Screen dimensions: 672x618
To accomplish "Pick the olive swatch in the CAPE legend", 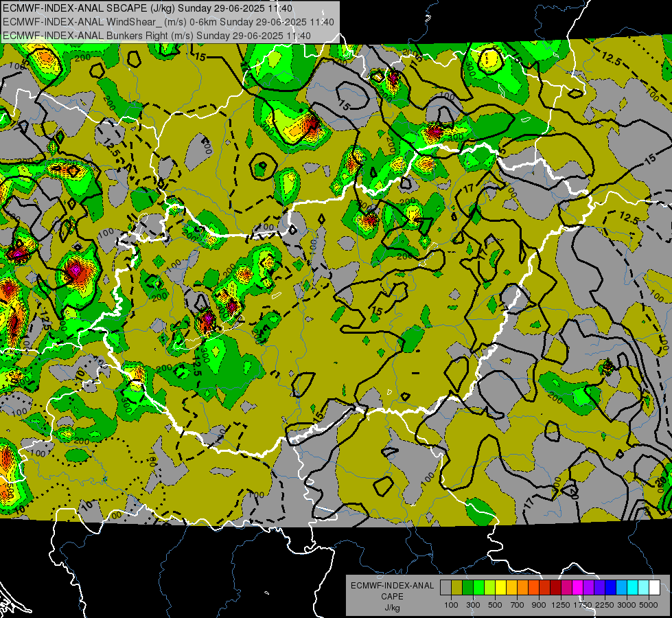I will coord(456,588).
